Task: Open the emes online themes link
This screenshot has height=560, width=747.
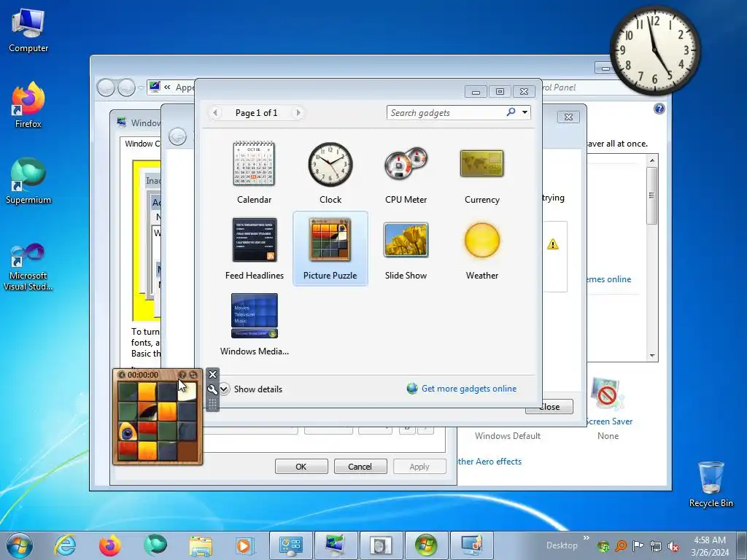Action: point(609,279)
